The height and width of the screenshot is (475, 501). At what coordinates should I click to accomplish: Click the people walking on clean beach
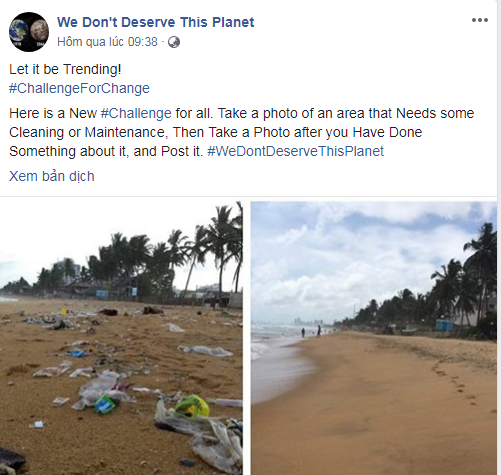pyautogui.click(x=311, y=331)
